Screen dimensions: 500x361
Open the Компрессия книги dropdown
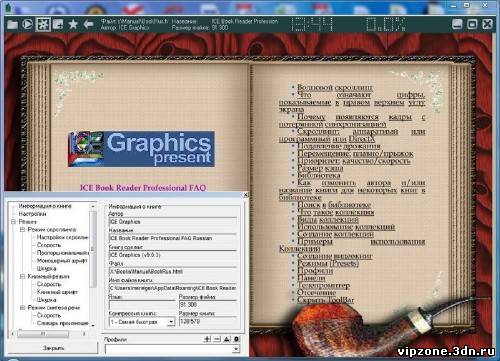coord(171,322)
